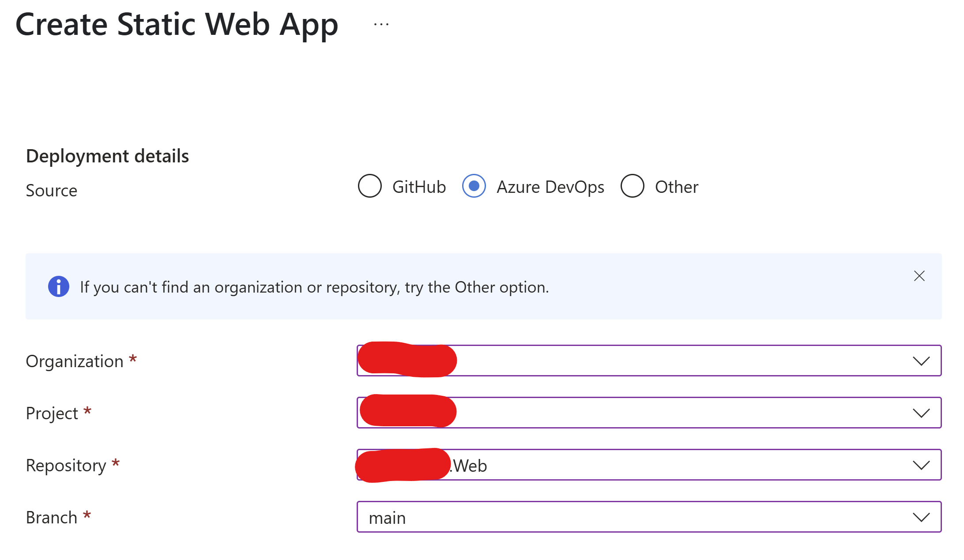Choose the Other source radio button
The image size is (964, 560).
click(x=633, y=186)
